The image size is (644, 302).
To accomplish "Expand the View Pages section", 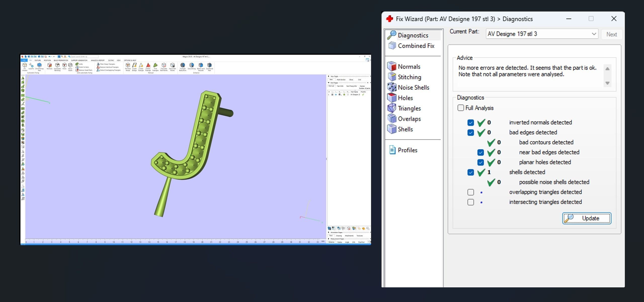I will tap(329, 76).
